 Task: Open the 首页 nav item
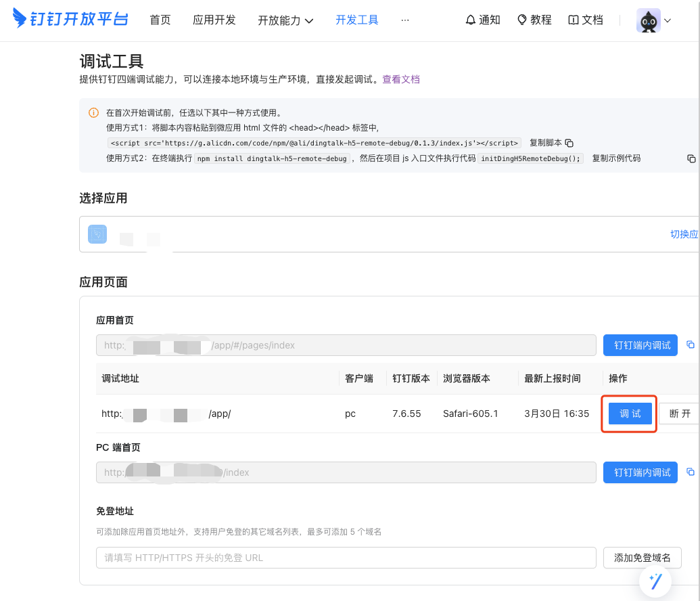click(x=160, y=20)
